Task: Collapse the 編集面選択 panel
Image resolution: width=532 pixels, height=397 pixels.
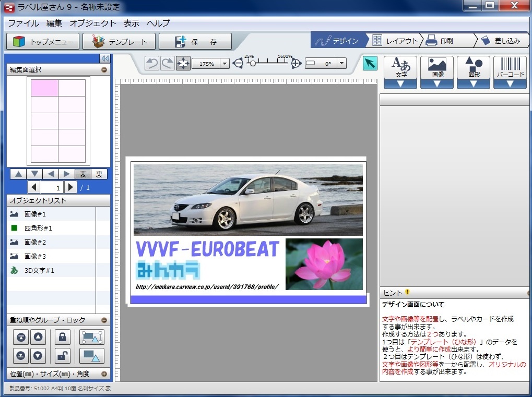Action: pos(104,69)
